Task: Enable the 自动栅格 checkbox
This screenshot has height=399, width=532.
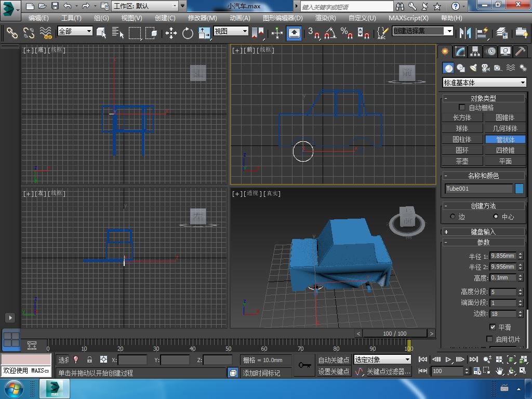Action: point(462,108)
